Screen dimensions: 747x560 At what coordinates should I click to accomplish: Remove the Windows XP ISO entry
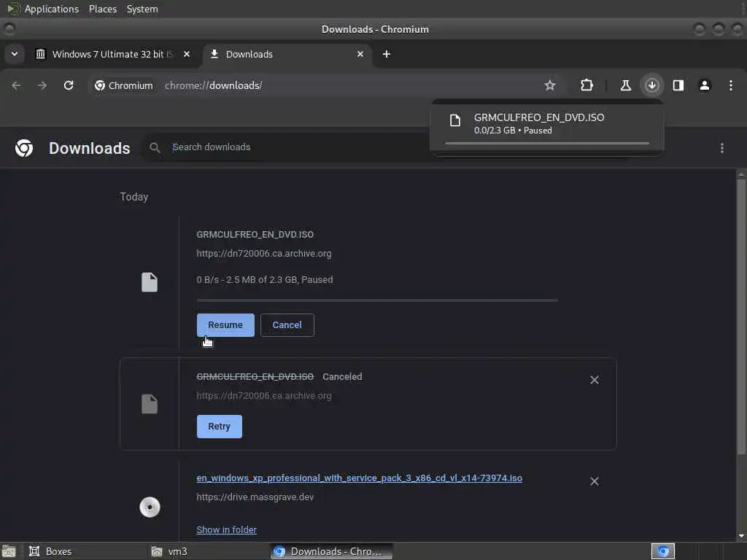595,481
